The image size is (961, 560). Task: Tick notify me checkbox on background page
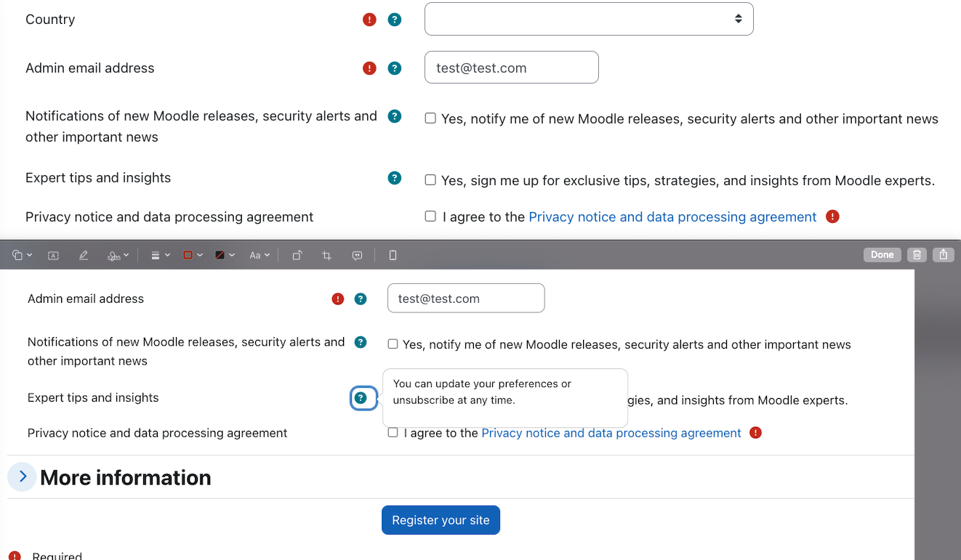point(430,118)
